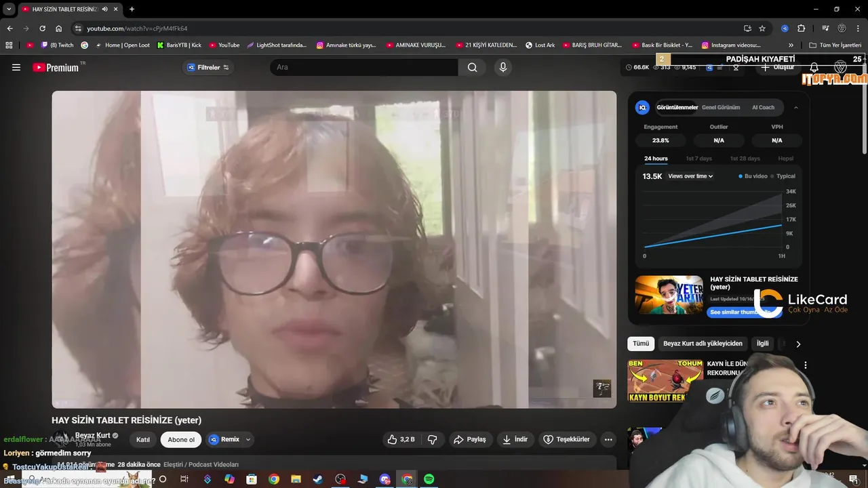Select the Tümü filter chip
Screen dimensions: 868x488
click(641, 344)
